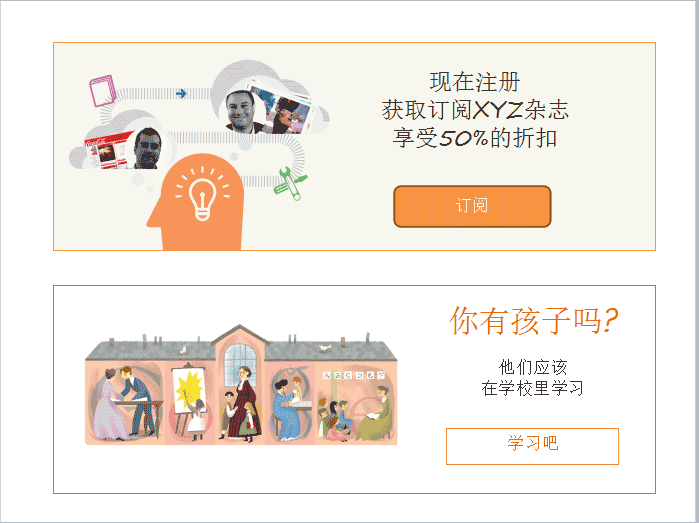Click the orange 订阅 subscribe button
Screen dimensions: 699x523
(472, 206)
